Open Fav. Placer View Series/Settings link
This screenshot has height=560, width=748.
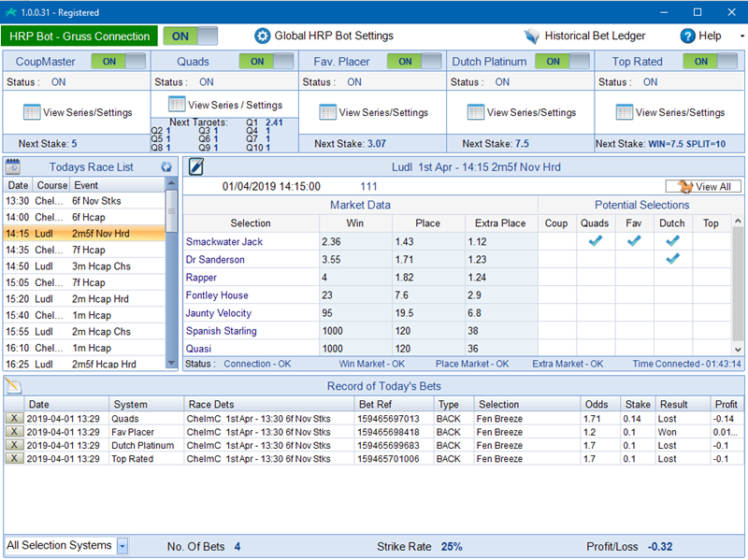(383, 112)
